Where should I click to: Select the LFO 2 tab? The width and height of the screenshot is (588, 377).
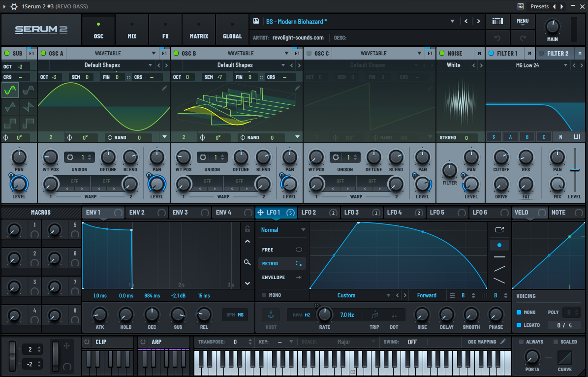pos(318,212)
